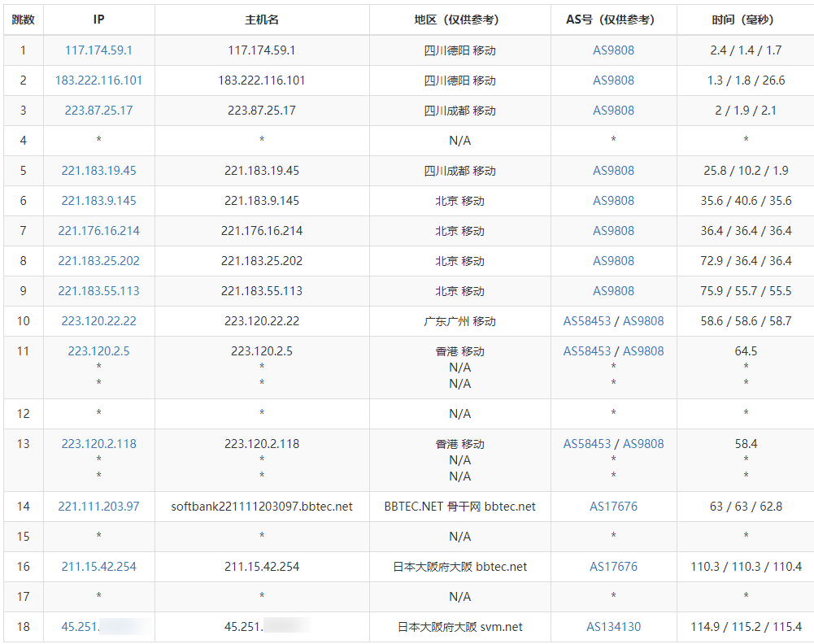Click the 211.15.42.254 IP link
This screenshot has width=814, height=644.
coord(98,567)
